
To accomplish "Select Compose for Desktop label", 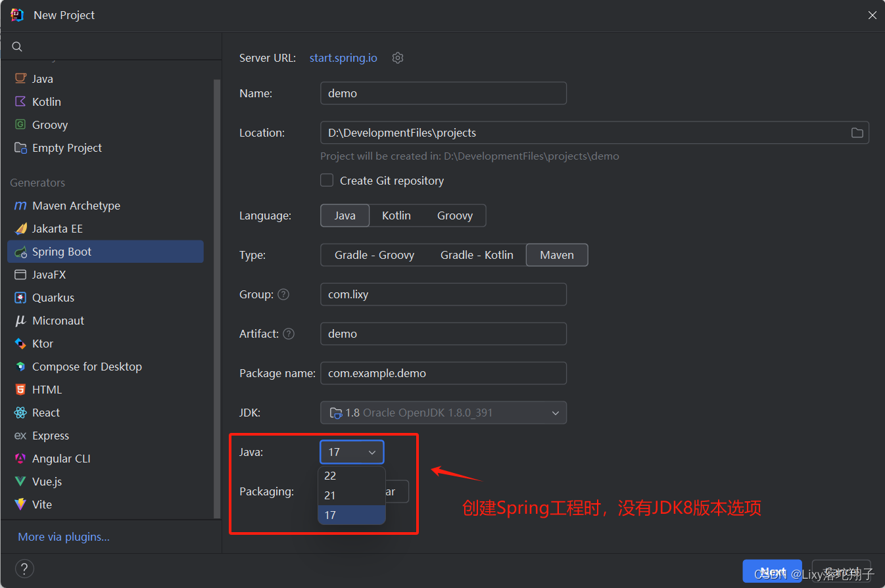I will click(x=87, y=367).
